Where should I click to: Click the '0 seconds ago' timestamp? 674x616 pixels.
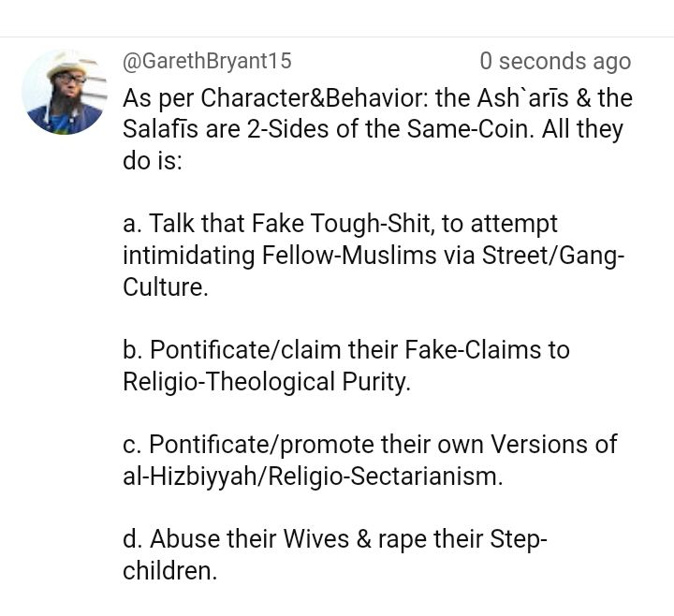(x=555, y=61)
